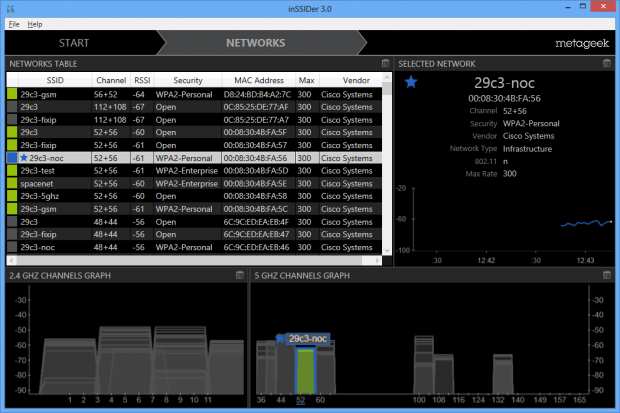Image resolution: width=620 pixels, height=413 pixels.
Task: Switch to the NETWORKS tab
Action: (255, 43)
